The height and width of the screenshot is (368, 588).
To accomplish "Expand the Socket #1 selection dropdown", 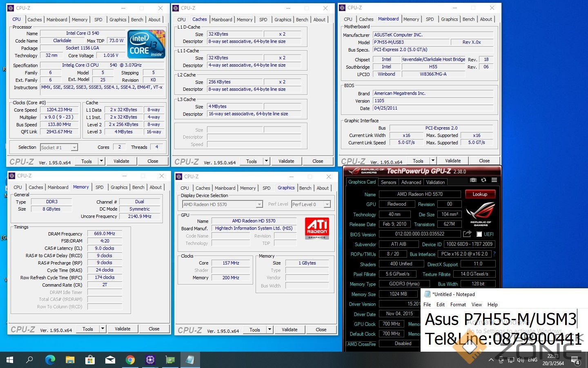I will point(74,148).
